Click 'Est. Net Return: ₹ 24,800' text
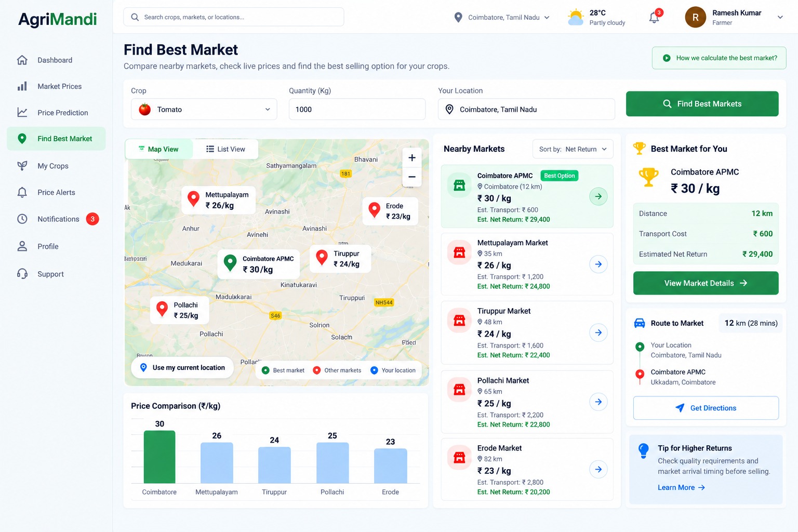 click(x=513, y=286)
